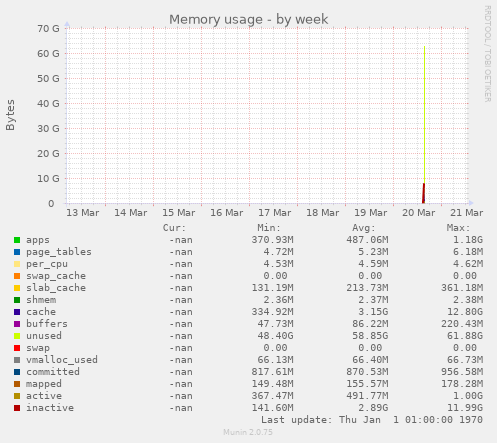Click inactive max value 11.99G
Image resolution: width=497 pixels, height=443 pixels.
click(465, 408)
